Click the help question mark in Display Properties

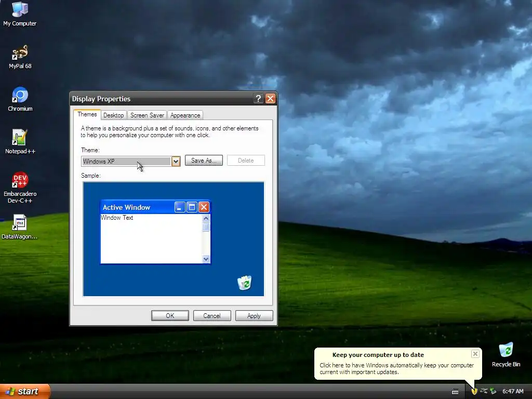click(258, 98)
